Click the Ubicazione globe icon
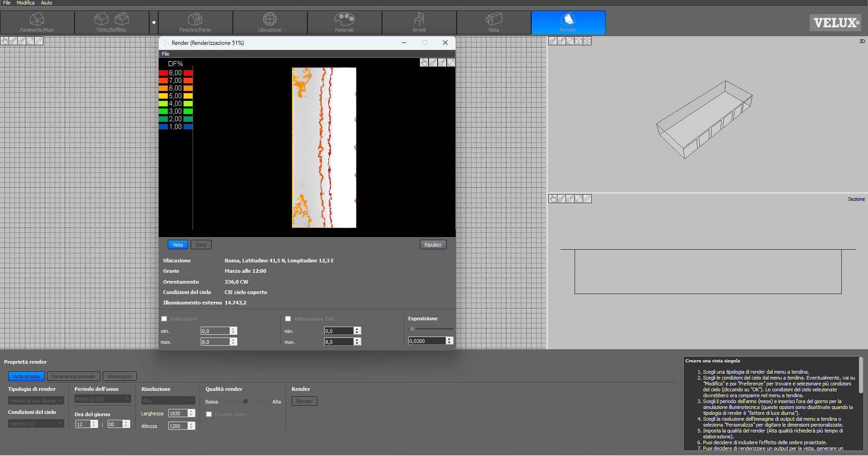The image size is (868, 456). tap(270, 19)
